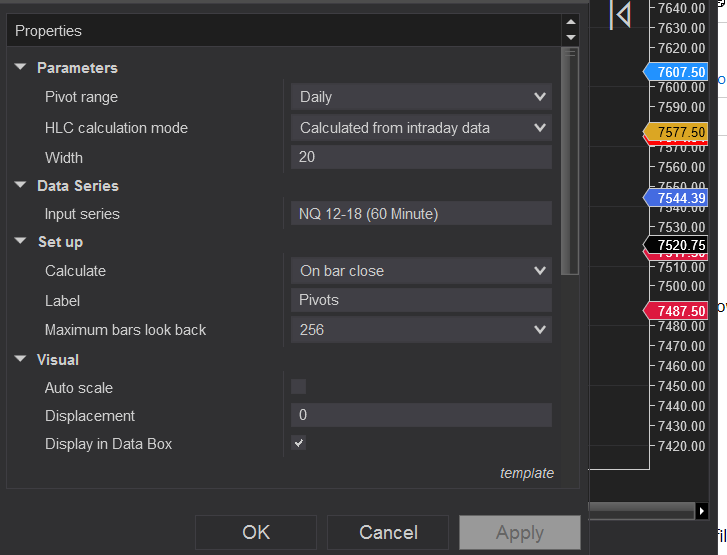Click the scroll-down arrow in Properties header

(571, 38)
